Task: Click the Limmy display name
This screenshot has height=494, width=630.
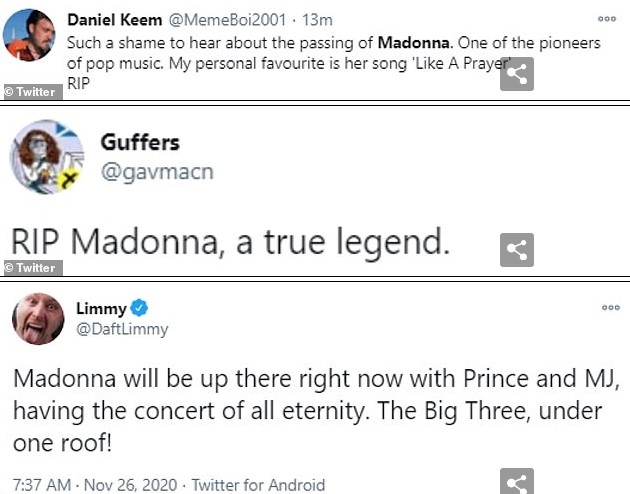Action: coord(101,308)
